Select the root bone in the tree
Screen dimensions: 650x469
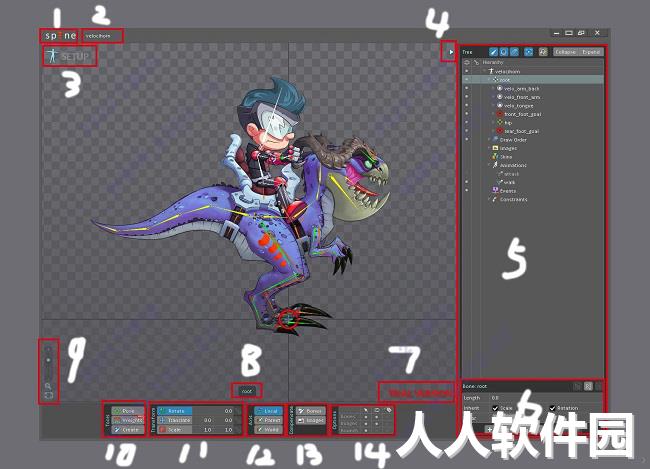(533, 80)
